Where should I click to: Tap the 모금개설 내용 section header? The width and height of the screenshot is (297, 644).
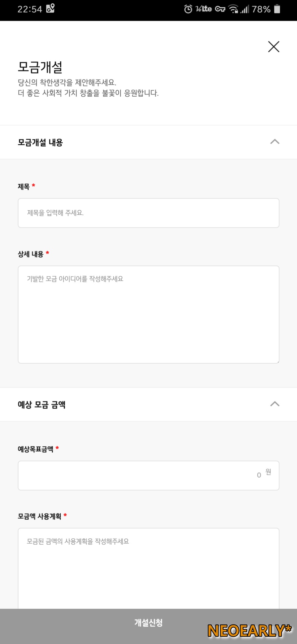coord(148,142)
